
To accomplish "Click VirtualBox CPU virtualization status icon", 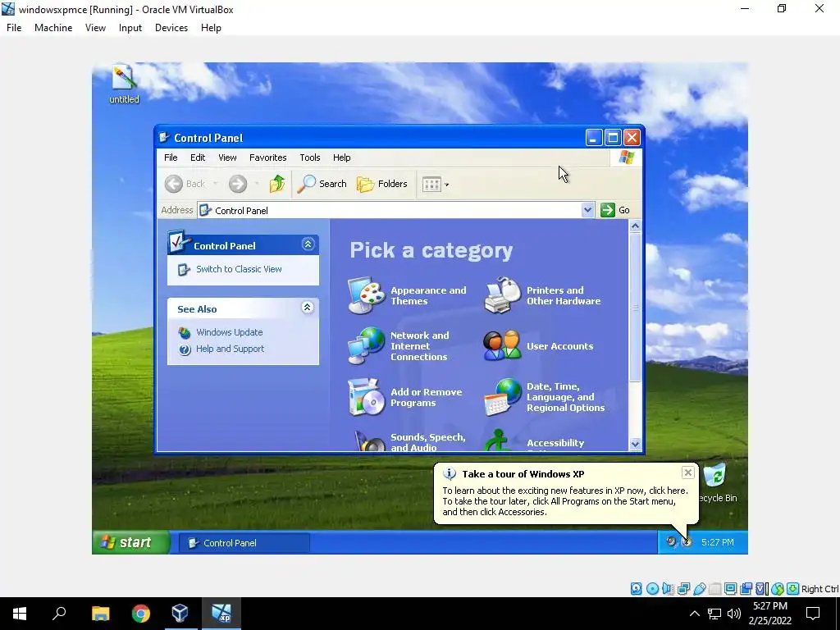I will click(762, 589).
